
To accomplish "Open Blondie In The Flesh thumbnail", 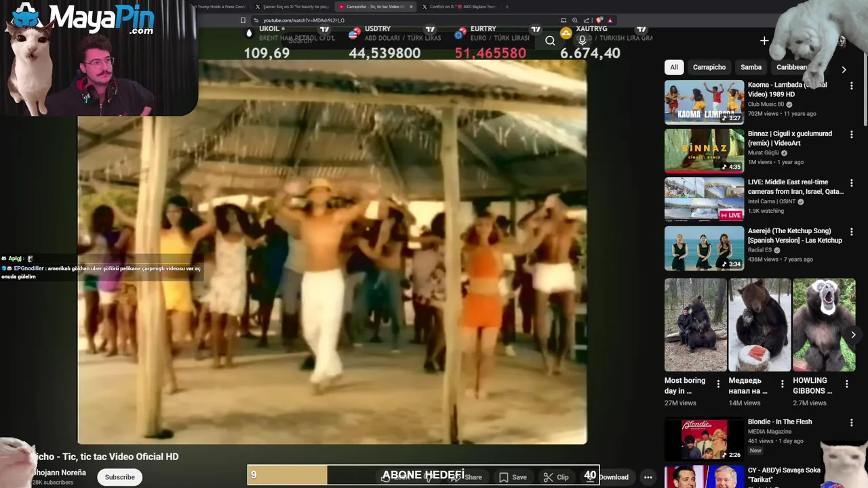I will tap(704, 439).
